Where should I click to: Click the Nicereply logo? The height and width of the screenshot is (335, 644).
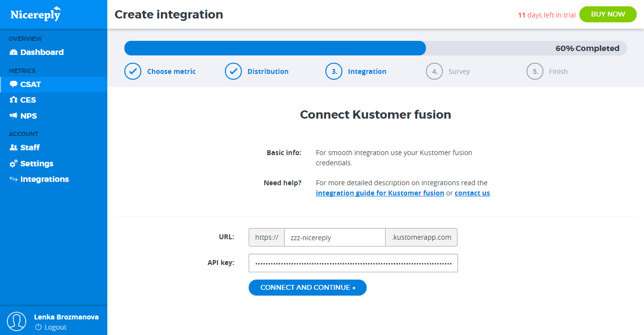tap(36, 14)
